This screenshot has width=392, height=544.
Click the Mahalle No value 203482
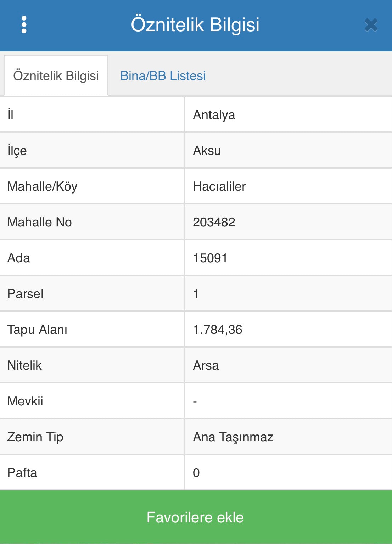coord(214,222)
